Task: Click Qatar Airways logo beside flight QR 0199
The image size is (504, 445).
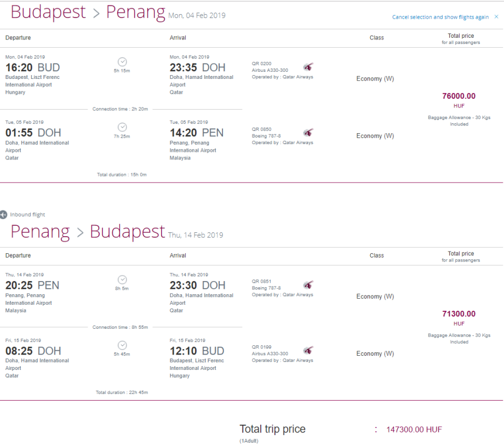Action: 308,350
